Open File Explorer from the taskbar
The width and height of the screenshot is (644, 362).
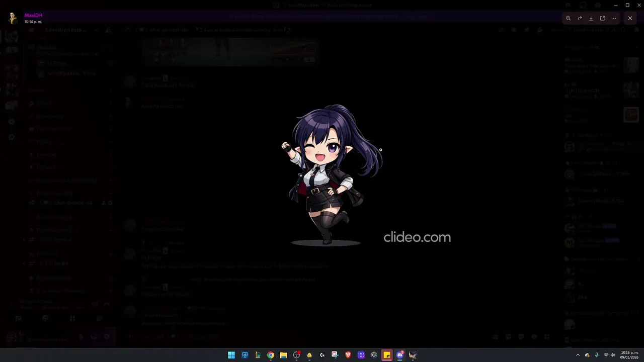tap(283, 355)
